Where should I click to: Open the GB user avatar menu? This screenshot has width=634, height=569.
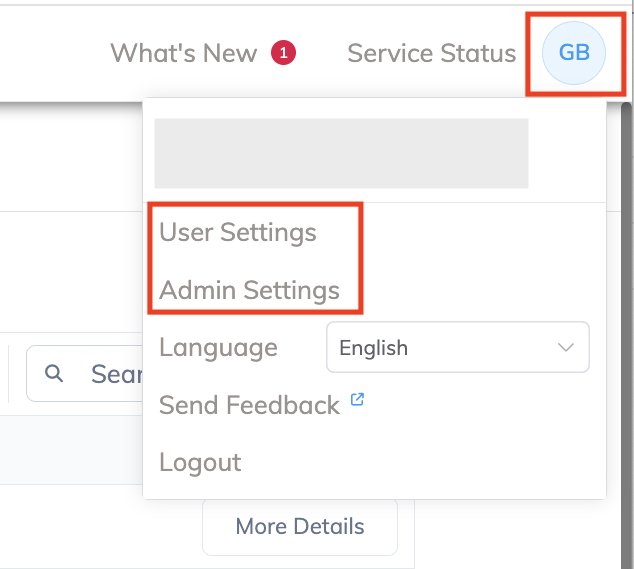(573, 52)
